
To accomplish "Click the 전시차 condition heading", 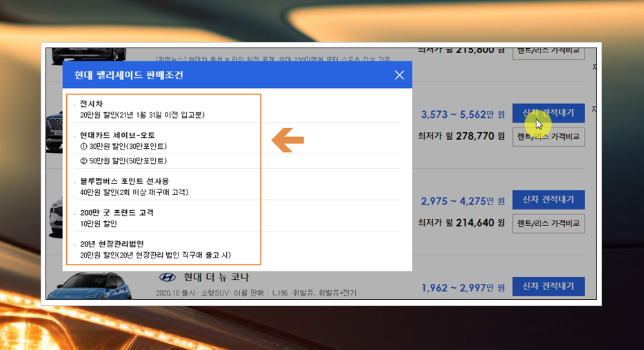I will [91, 104].
